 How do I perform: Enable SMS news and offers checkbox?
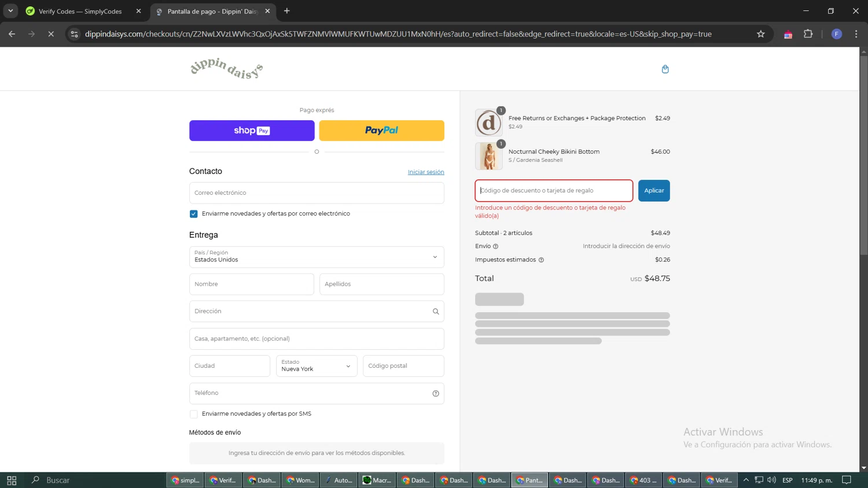[194, 414]
